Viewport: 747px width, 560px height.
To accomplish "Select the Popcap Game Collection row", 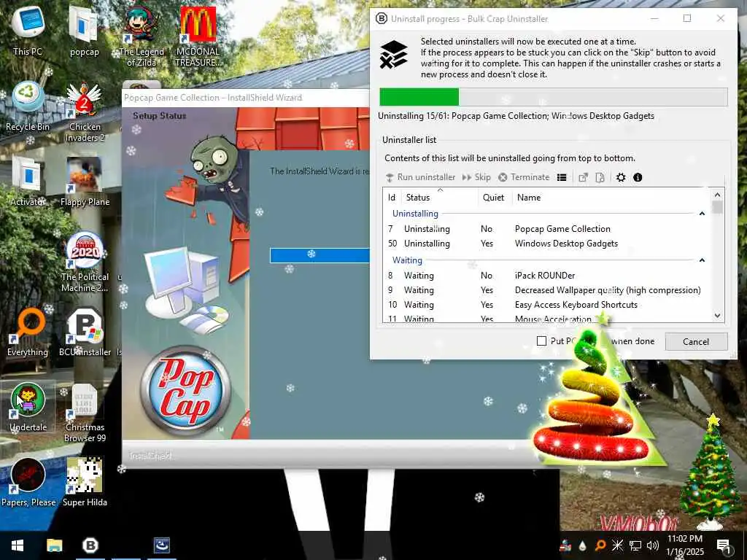I will click(547, 228).
